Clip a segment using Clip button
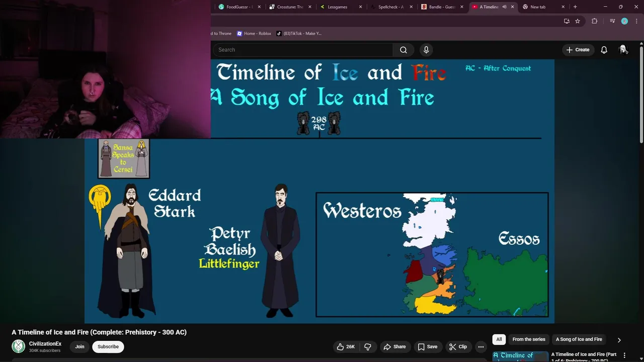The width and height of the screenshot is (644, 362). click(458, 346)
